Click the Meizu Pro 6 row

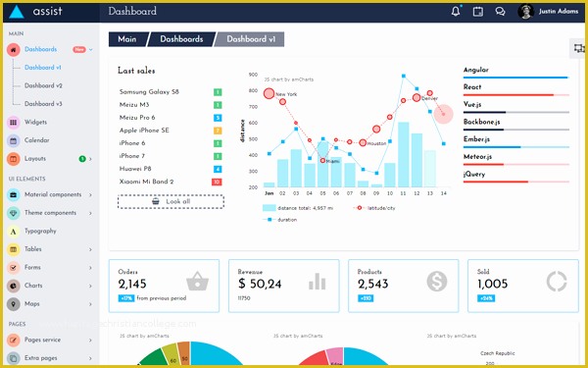coord(171,118)
